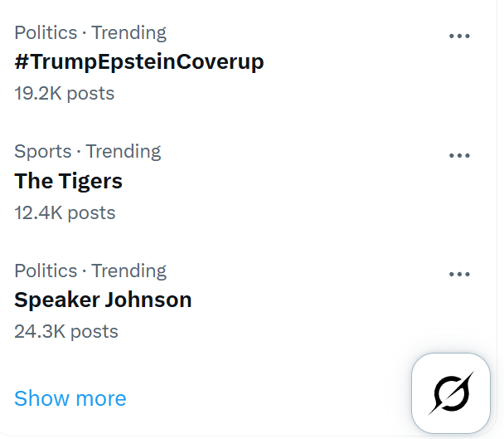Open more options for The Tigers trend
The height and width of the screenshot is (439, 504).
click(x=459, y=155)
